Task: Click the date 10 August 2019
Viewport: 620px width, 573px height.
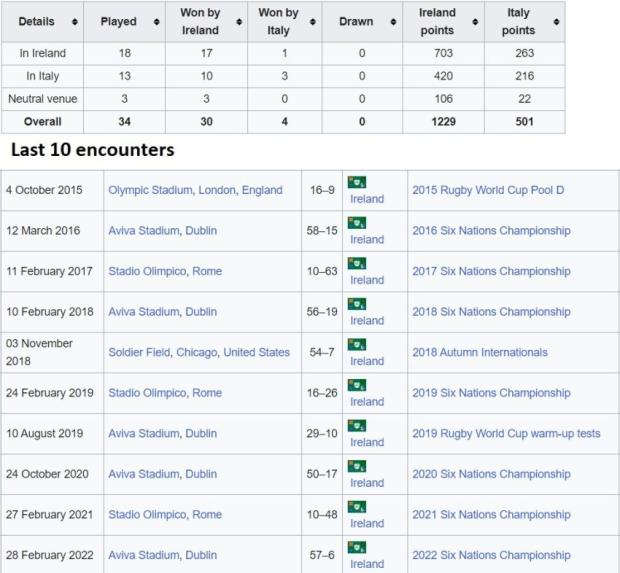Action: (45, 433)
